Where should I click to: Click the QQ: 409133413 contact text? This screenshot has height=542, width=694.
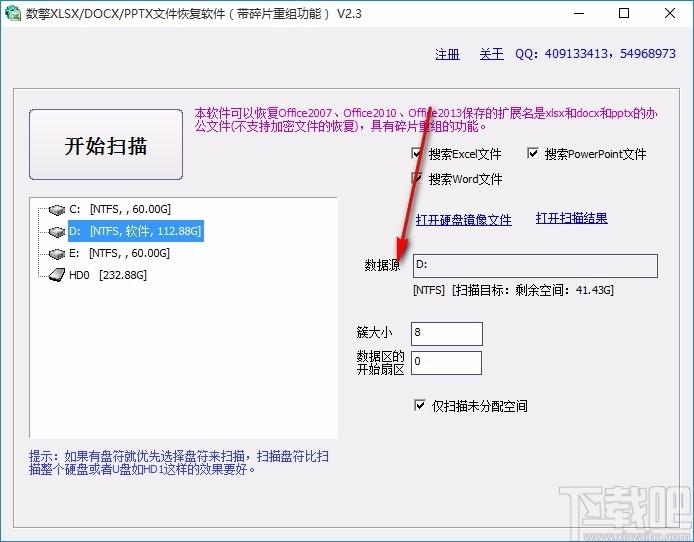point(595,54)
